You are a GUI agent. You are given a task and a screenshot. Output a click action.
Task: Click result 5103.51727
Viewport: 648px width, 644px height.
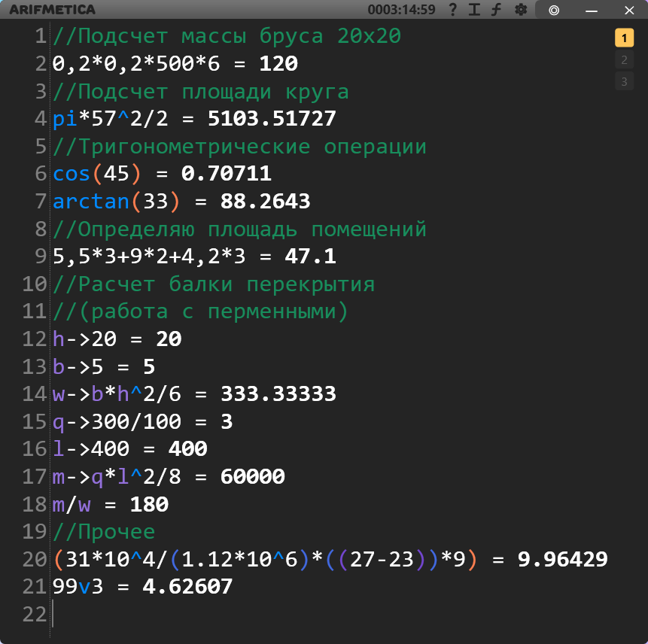tap(272, 119)
